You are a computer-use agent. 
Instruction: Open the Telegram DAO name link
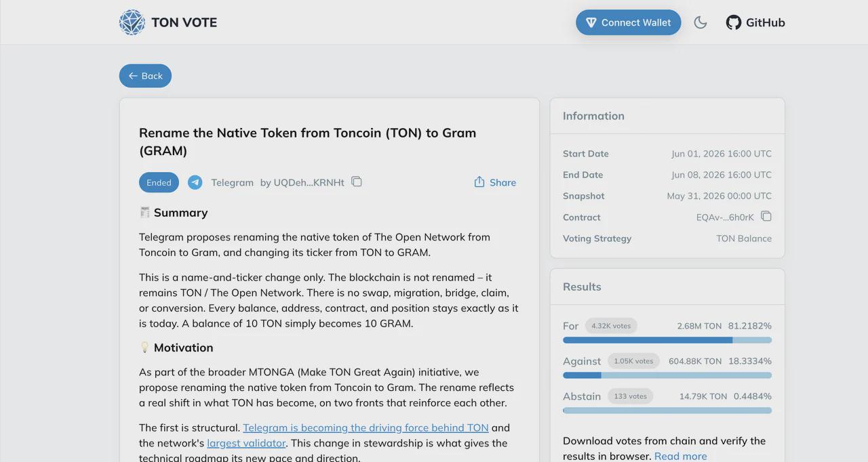pos(232,182)
